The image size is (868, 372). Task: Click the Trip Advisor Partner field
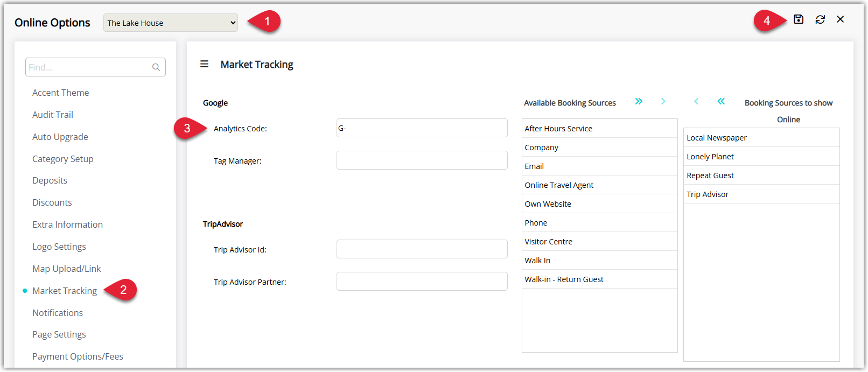click(422, 282)
